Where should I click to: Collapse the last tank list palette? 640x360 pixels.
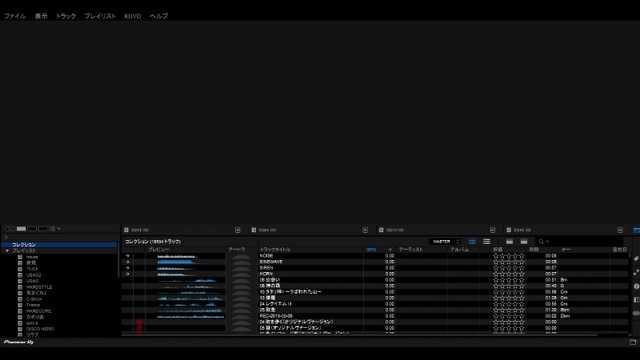click(620, 230)
